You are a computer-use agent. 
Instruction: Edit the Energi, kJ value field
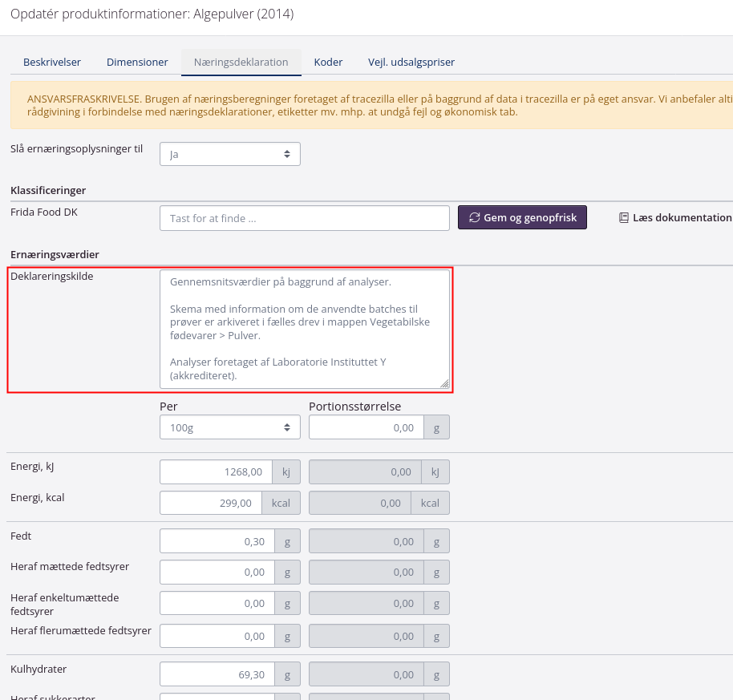[216, 472]
